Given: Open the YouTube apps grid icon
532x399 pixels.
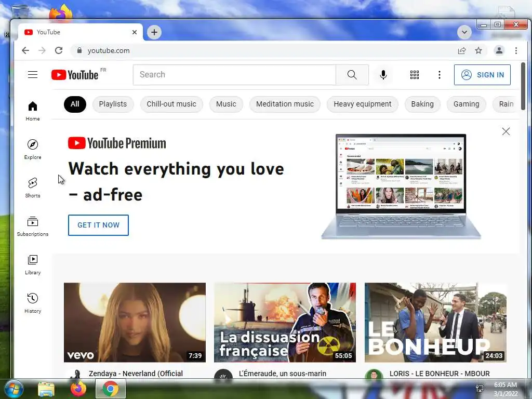Looking at the screenshot, I should 414,75.
